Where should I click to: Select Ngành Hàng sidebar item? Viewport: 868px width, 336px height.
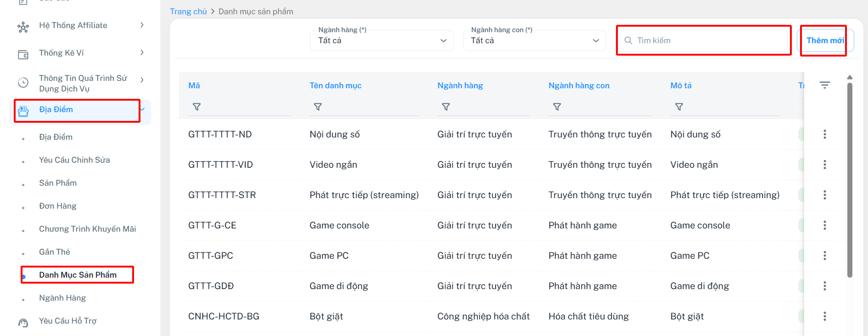coord(62,298)
